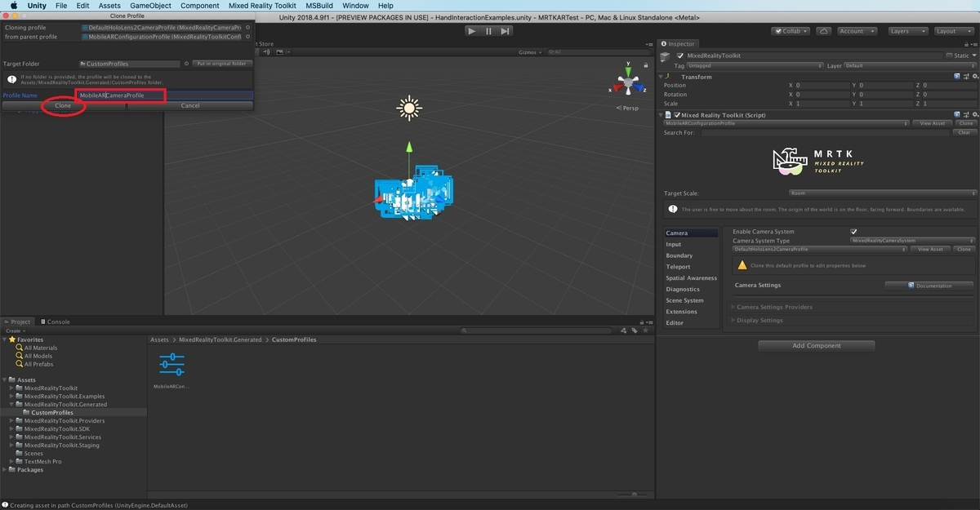Image resolution: width=980 pixels, height=510 pixels.
Task: Toggle the MixedRealityToolkit object active checkbox
Action: (x=680, y=55)
